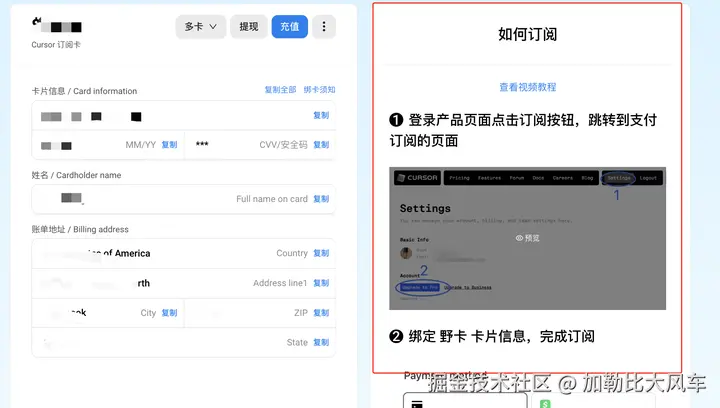Copy the State value

coord(321,342)
